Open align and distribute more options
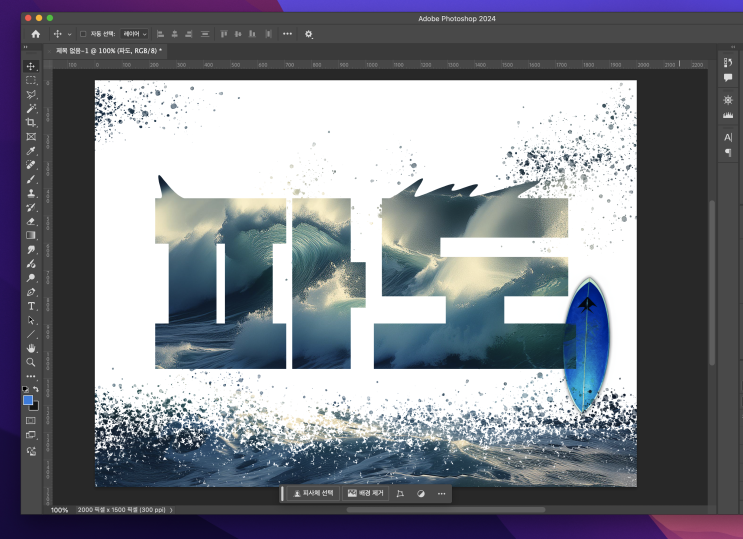The image size is (743, 539). (287, 34)
